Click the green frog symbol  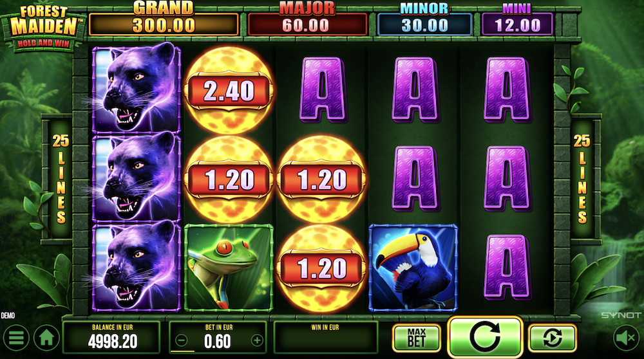229,268
